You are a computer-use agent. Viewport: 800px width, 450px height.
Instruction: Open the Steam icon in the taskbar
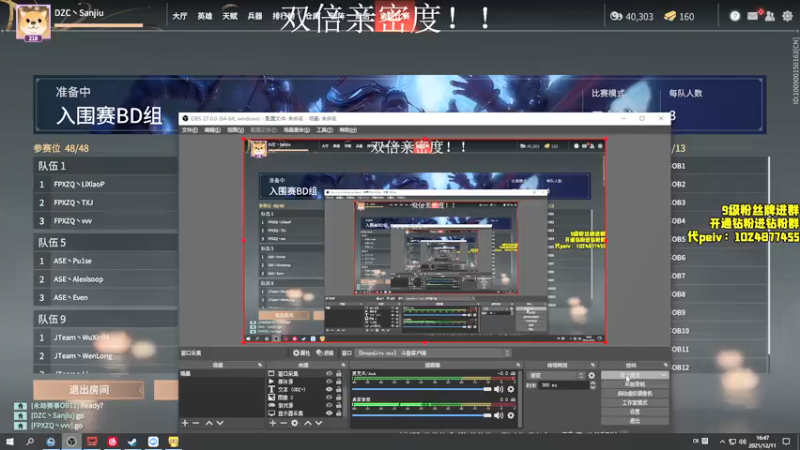[133, 441]
